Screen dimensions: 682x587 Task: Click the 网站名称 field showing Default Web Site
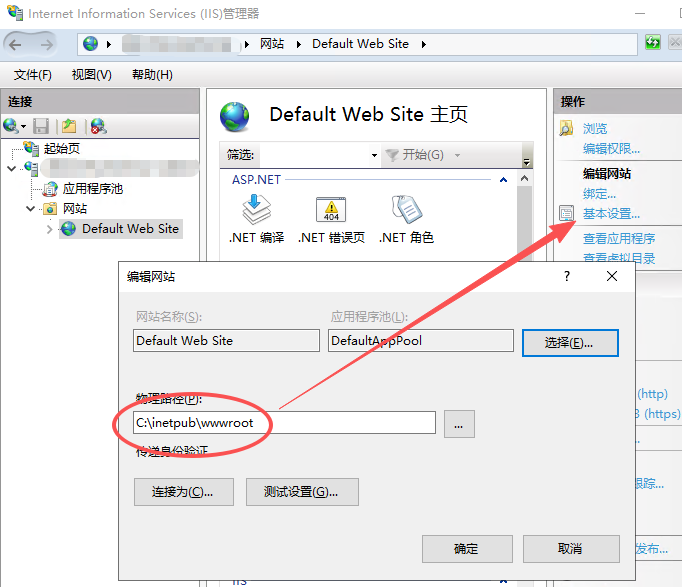[226, 340]
